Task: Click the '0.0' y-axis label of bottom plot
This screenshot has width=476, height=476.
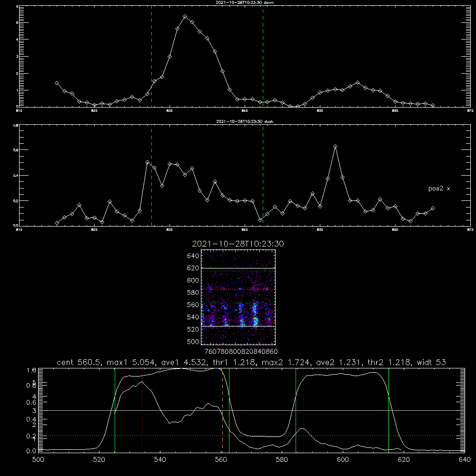Action: pos(31,451)
